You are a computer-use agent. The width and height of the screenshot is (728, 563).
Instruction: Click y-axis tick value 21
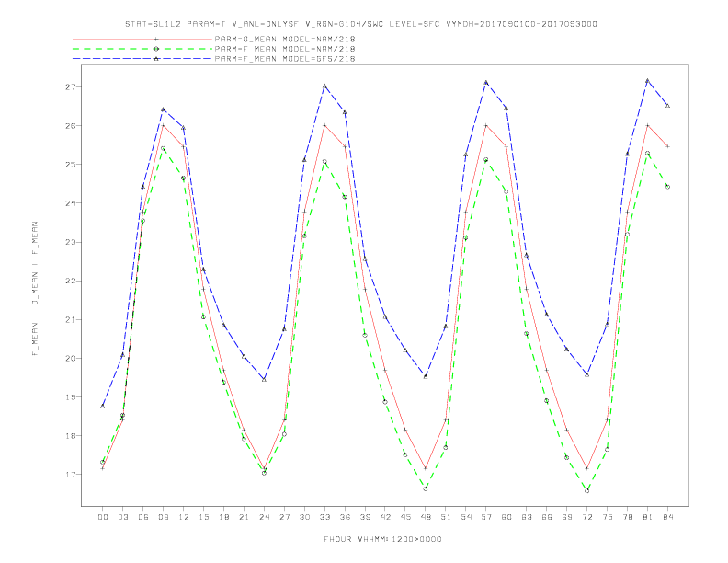(71, 319)
